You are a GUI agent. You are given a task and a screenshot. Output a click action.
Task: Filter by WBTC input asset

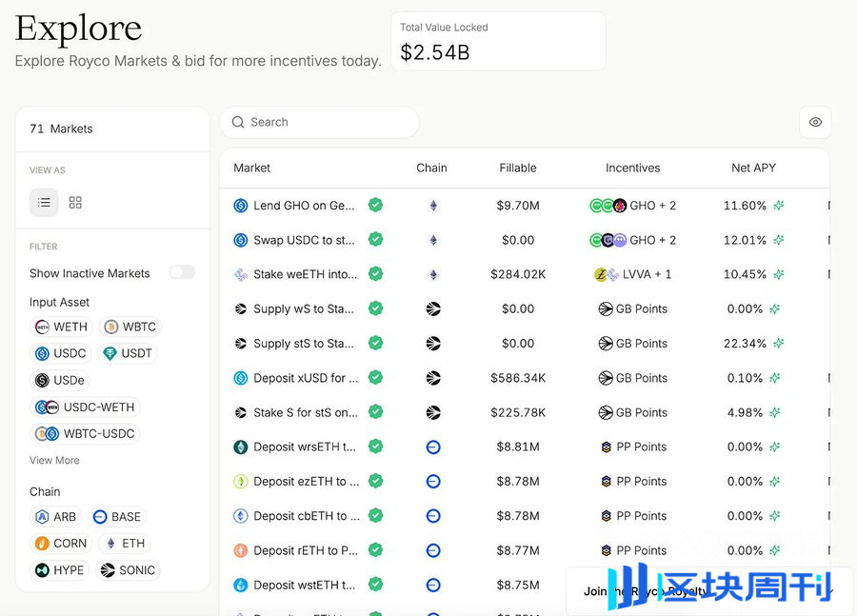coord(130,327)
